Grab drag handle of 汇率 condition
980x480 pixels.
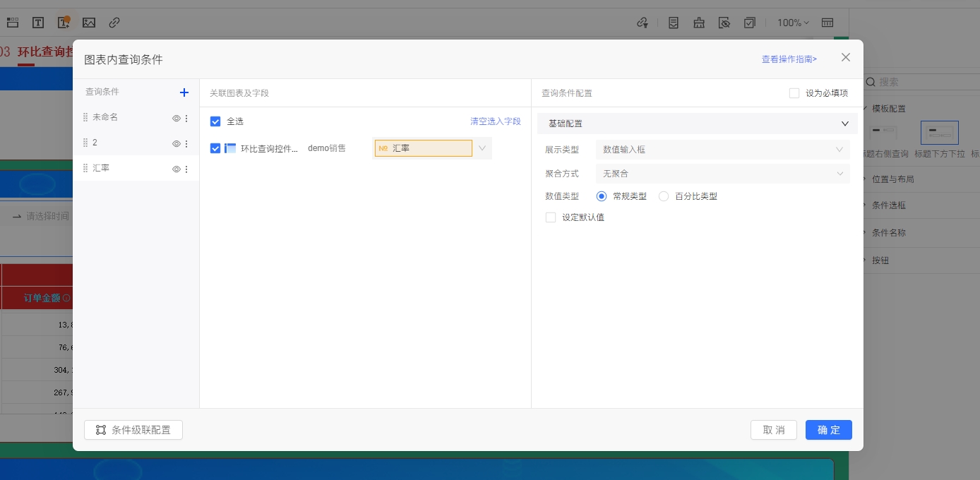pyautogui.click(x=85, y=168)
